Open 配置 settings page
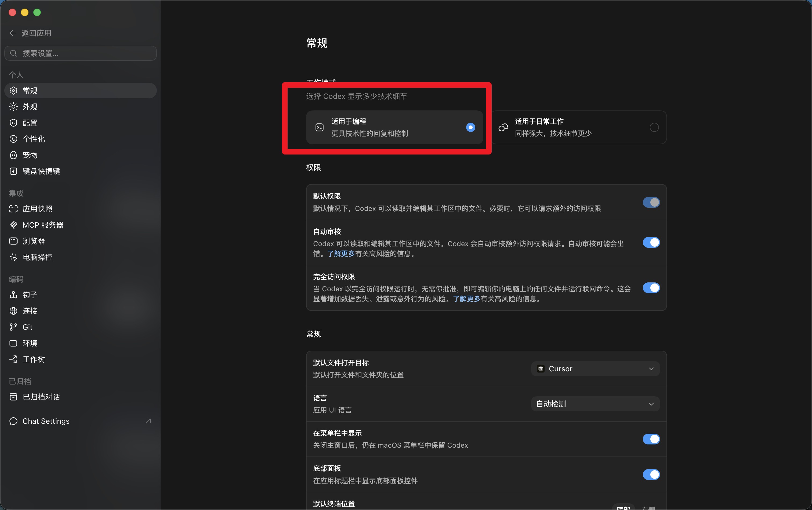This screenshot has height=510, width=812. [81, 123]
